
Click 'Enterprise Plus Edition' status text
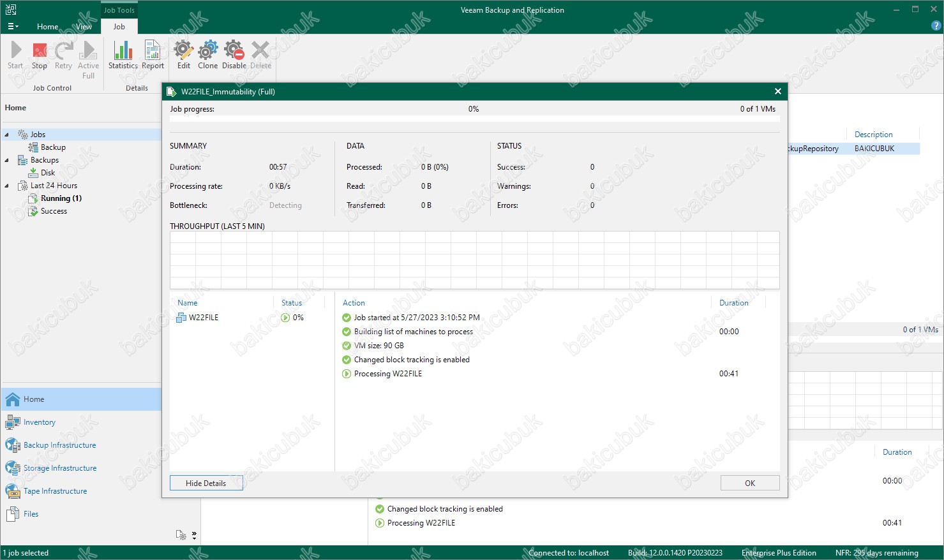[779, 553]
